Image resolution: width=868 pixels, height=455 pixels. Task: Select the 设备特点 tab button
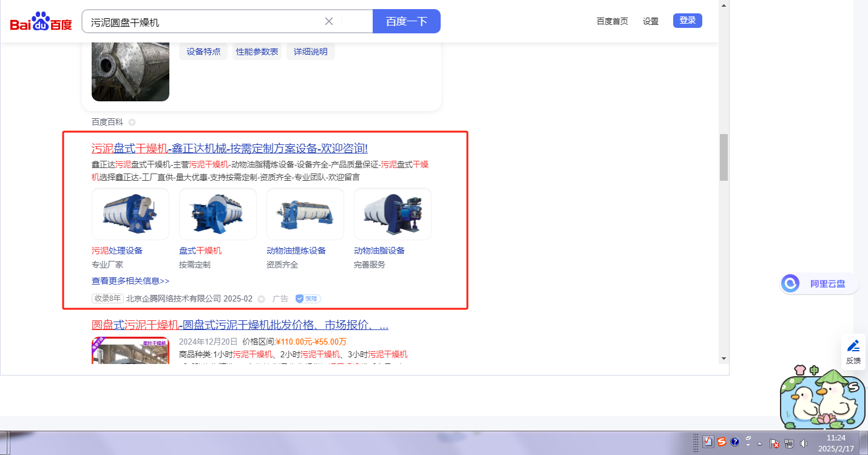coord(203,52)
